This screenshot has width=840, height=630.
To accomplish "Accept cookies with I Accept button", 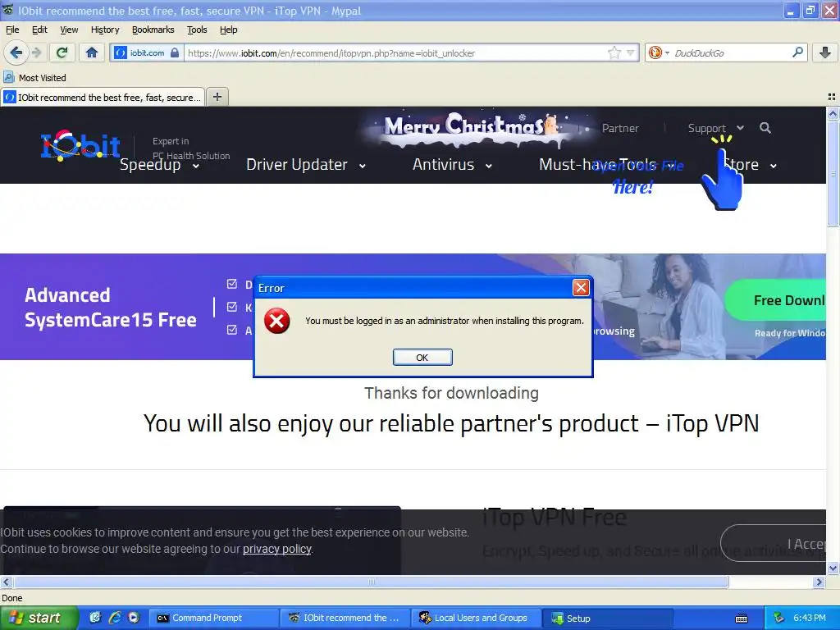I will (774, 543).
